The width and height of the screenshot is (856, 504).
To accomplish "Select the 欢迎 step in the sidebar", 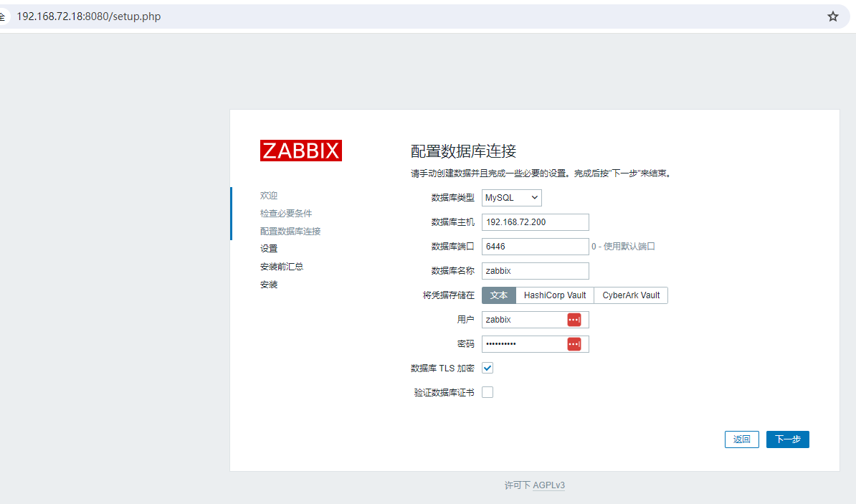I will pos(268,194).
